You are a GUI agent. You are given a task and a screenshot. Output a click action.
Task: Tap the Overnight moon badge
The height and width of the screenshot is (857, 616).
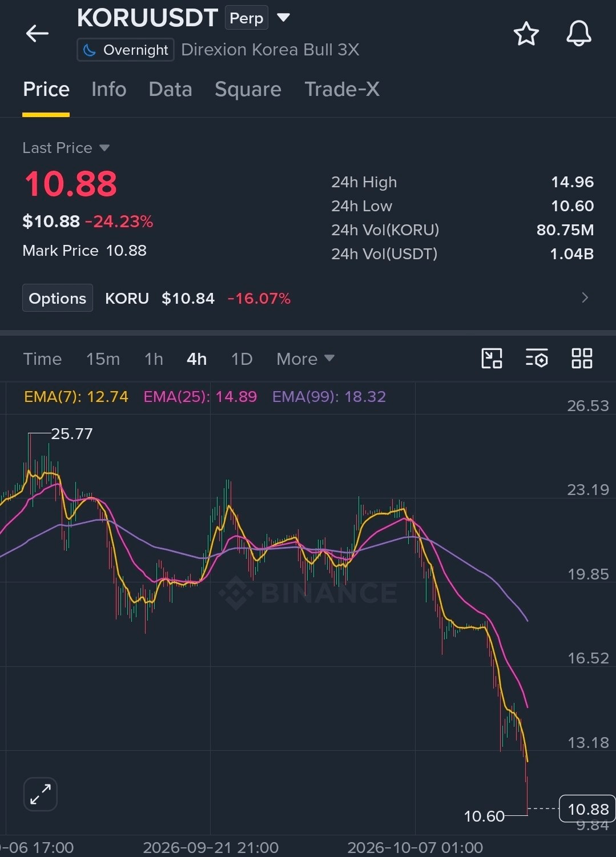[125, 50]
